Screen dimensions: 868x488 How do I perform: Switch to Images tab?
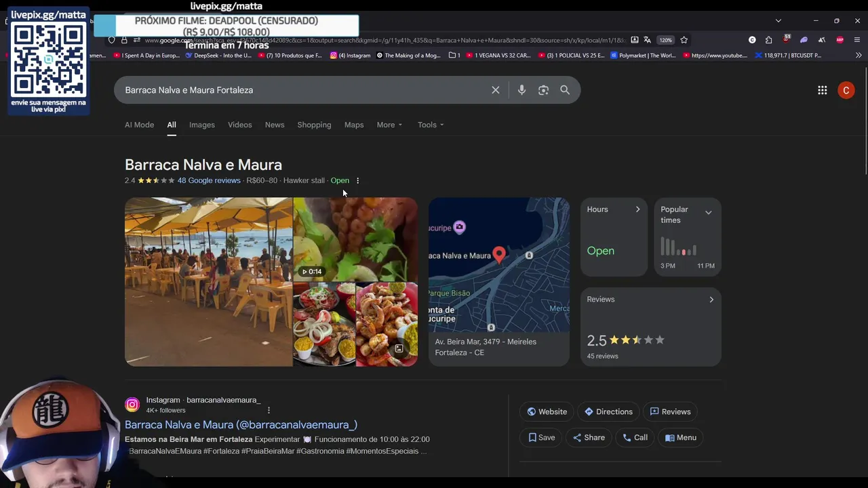tap(201, 125)
